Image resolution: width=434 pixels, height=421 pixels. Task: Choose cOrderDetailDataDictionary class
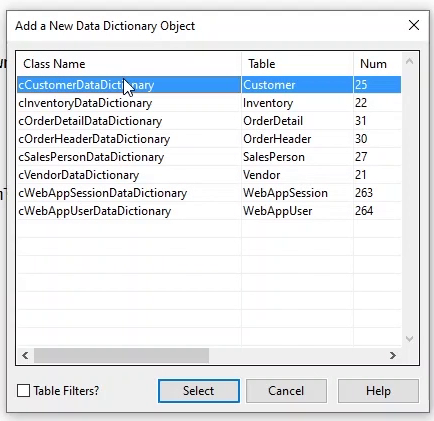coord(209,121)
